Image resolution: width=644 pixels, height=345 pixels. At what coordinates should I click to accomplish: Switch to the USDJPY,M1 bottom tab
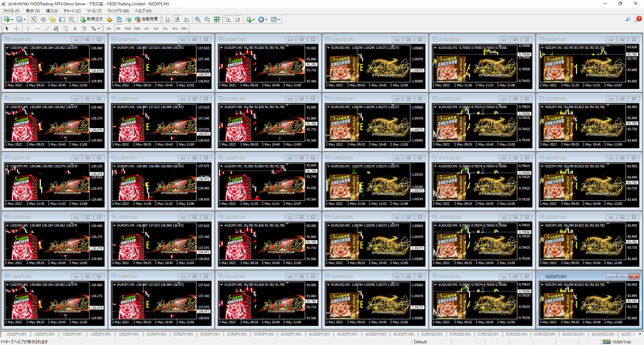72,334
